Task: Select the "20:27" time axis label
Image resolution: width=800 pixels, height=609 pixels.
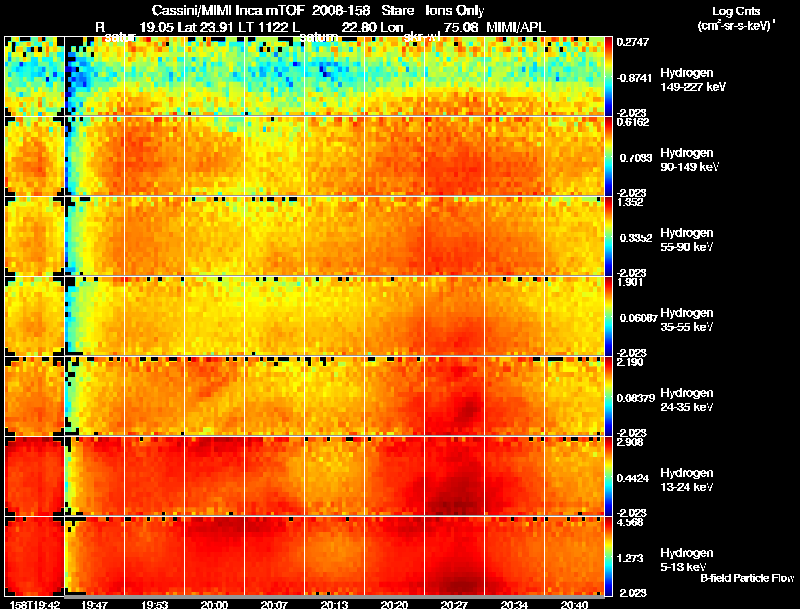Action: [x=454, y=604]
